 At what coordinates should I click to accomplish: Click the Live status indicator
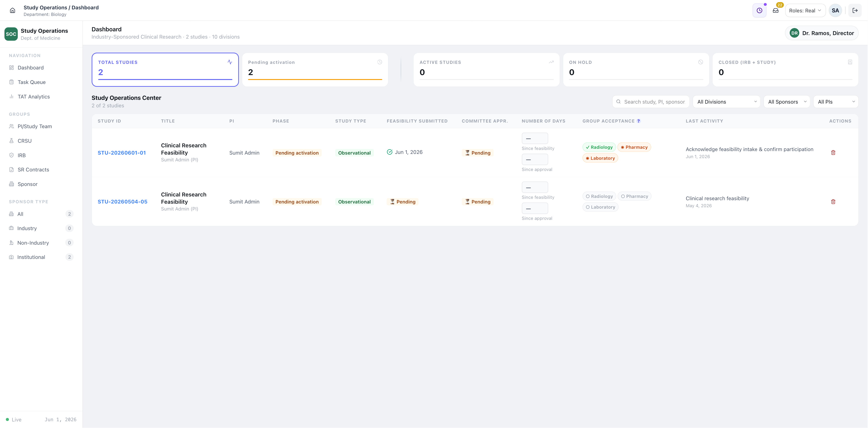14,419
